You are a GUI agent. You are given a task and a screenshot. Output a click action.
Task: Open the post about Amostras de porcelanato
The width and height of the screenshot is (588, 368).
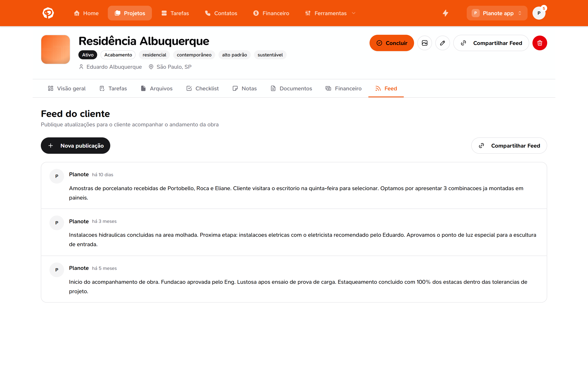[x=294, y=185]
